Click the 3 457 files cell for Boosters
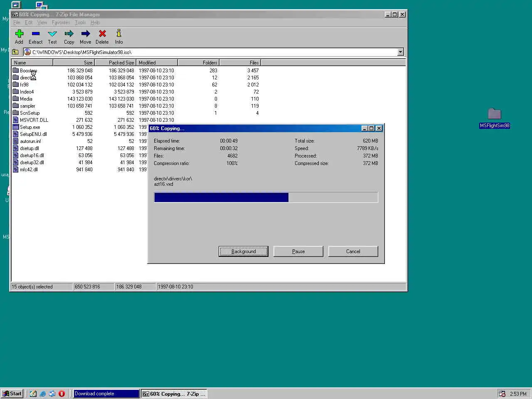 point(253,71)
